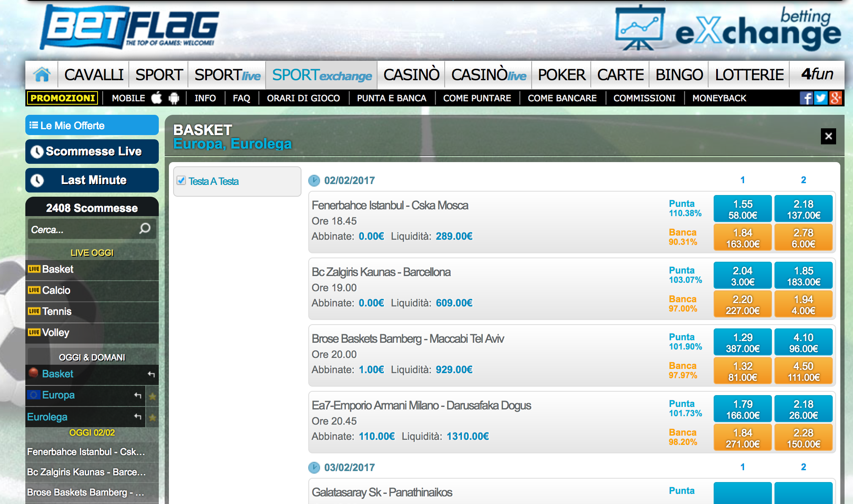Collapse the Europa category arrow
Viewport: 853px width, 504px height.
point(138,396)
